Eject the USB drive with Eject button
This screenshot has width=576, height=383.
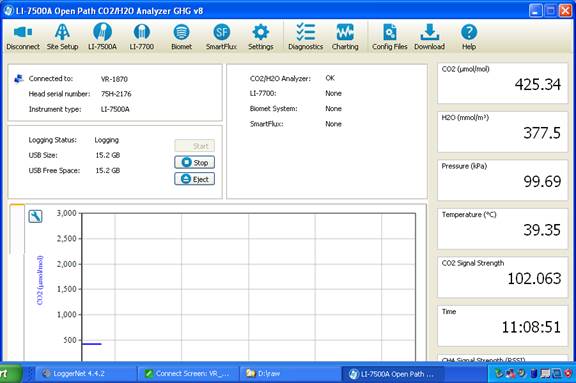tap(195, 179)
